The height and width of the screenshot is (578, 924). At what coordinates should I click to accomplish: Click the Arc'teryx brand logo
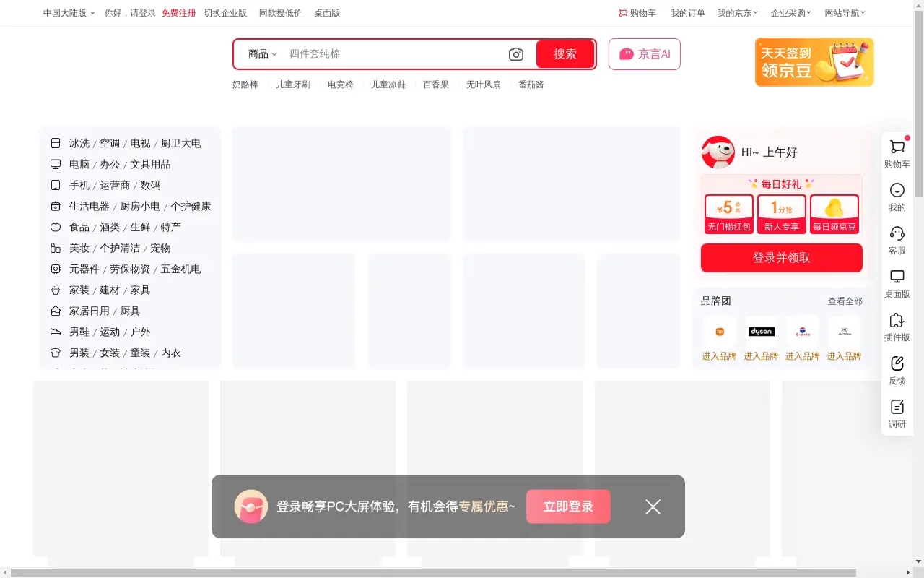[x=845, y=332]
